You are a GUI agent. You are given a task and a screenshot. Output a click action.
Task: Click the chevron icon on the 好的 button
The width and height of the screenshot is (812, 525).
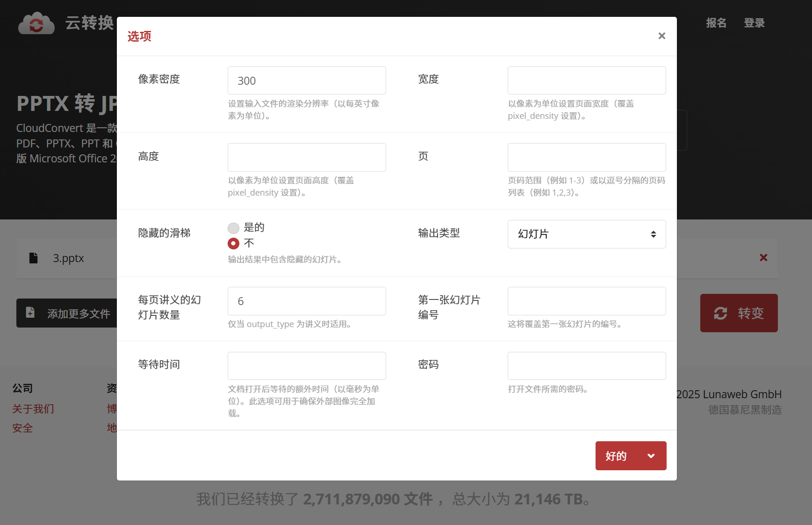[651, 455]
